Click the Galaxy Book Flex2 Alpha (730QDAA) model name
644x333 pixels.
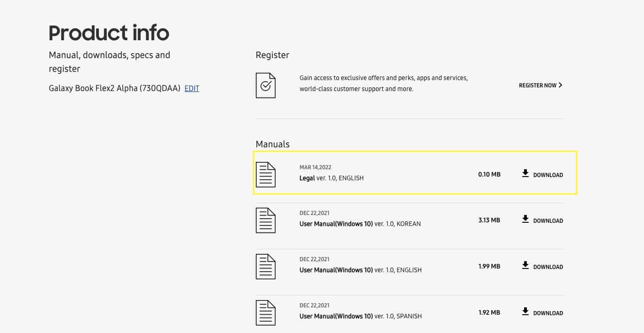click(x=114, y=88)
